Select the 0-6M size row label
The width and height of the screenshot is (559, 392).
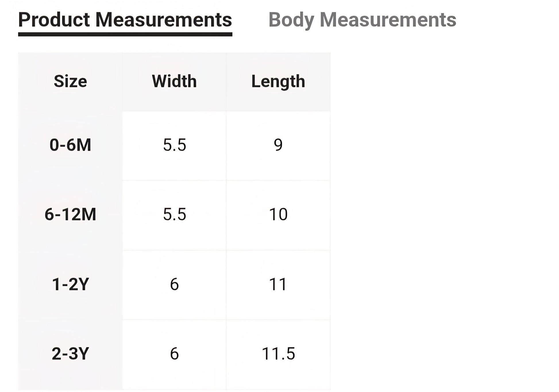tap(70, 145)
